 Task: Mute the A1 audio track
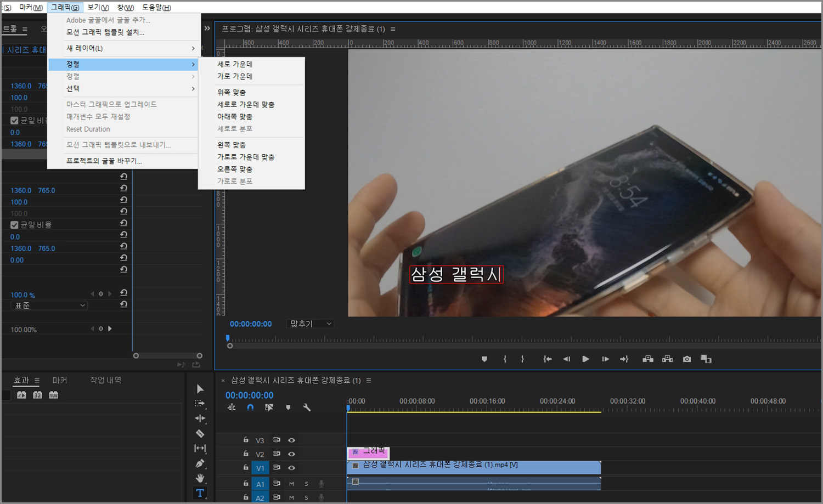291,484
